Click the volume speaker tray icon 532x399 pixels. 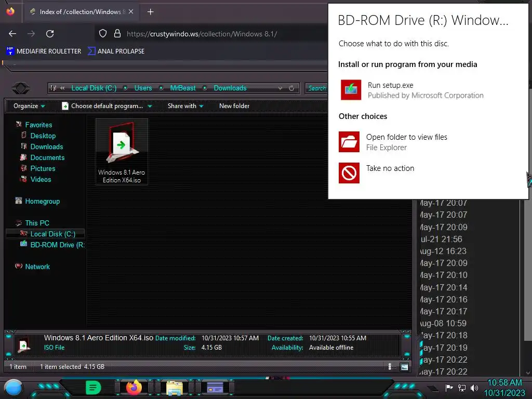[x=474, y=388]
